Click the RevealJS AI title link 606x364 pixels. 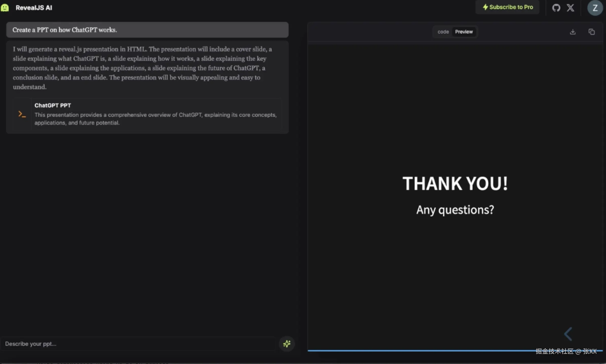34,8
